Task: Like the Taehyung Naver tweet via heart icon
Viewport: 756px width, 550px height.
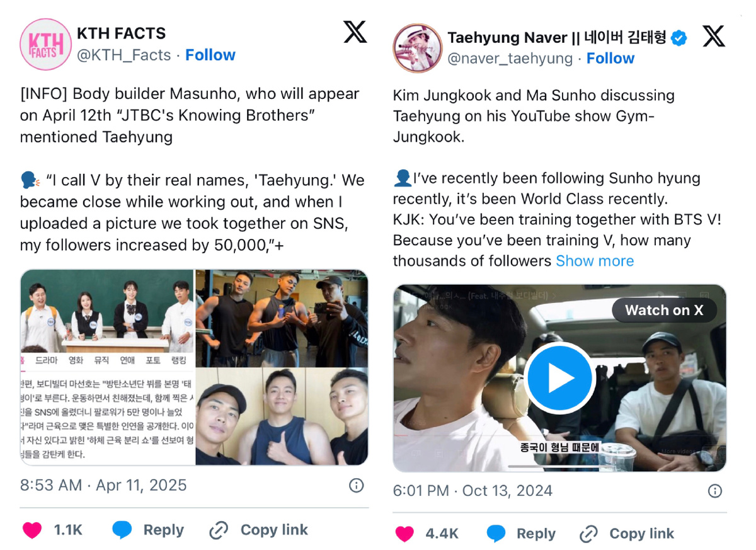Action: point(404,534)
